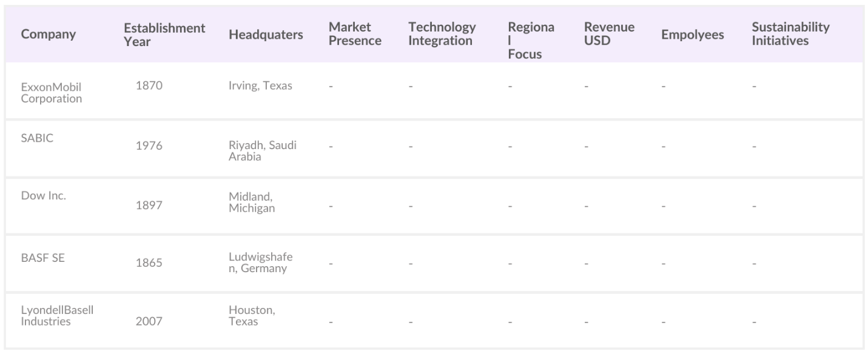Select the Establishment Year column header
Viewport: 868px width, 354px height.
point(164,35)
